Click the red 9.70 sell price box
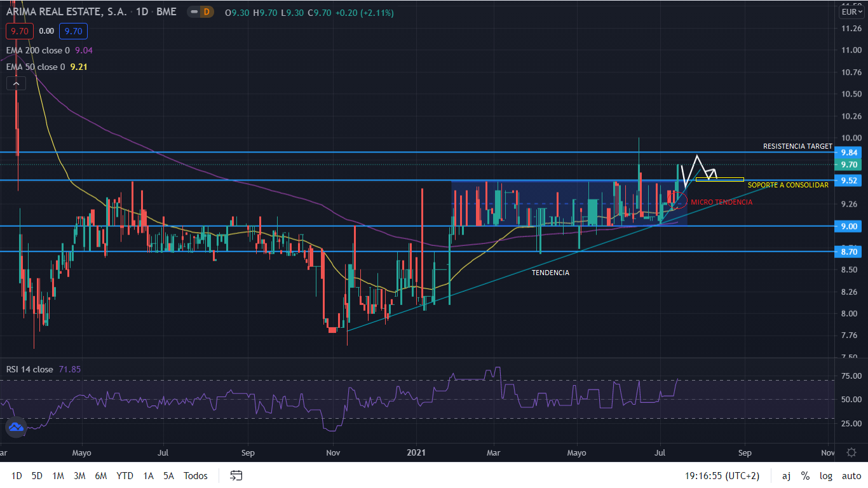Screen dimensions: 868x488 (x=19, y=30)
